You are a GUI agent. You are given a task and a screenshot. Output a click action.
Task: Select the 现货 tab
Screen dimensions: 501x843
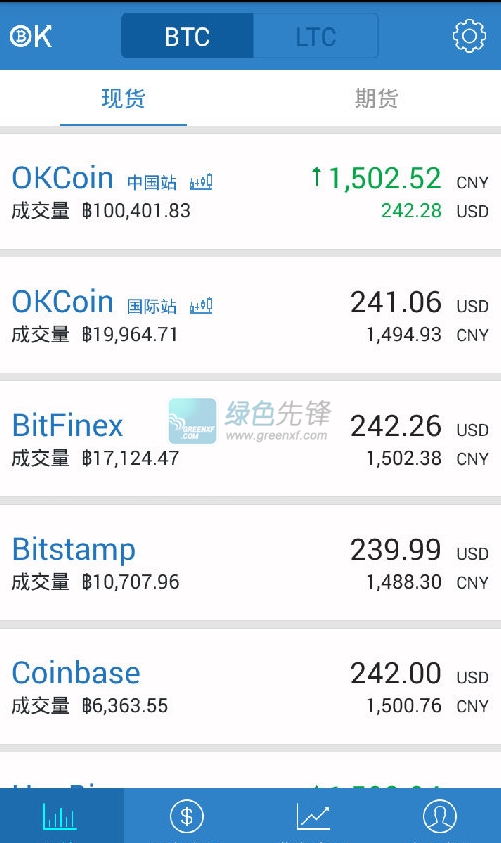(x=123, y=99)
